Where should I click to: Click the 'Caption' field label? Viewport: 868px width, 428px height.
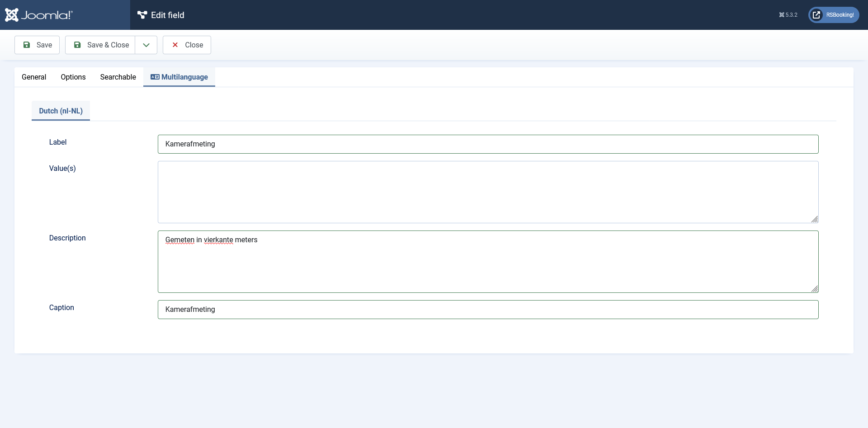[61, 307]
